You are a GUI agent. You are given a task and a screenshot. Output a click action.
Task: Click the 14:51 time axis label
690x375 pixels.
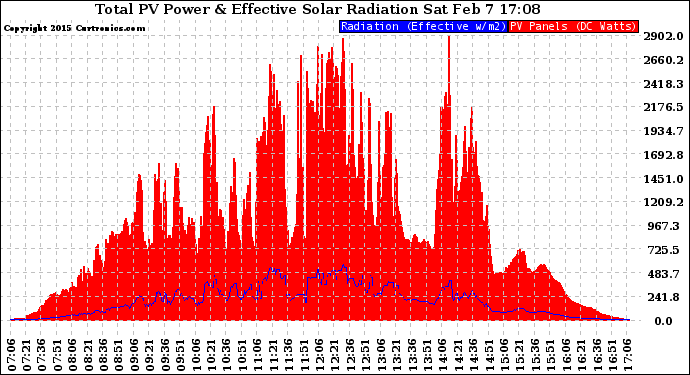[489, 354]
